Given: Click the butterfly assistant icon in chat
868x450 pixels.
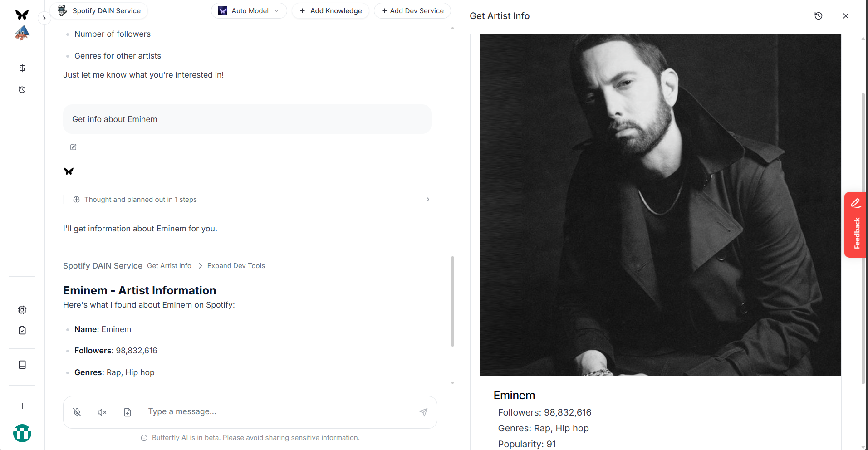Looking at the screenshot, I should pos(69,171).
